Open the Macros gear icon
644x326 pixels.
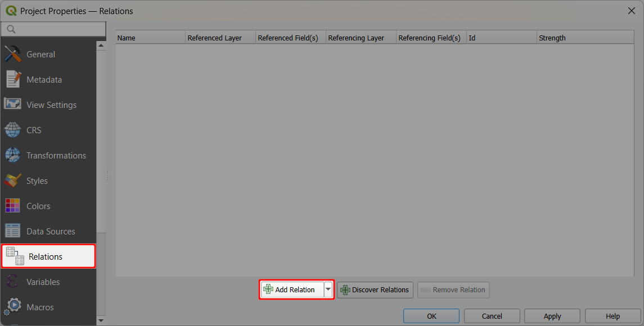coord(13,307)
